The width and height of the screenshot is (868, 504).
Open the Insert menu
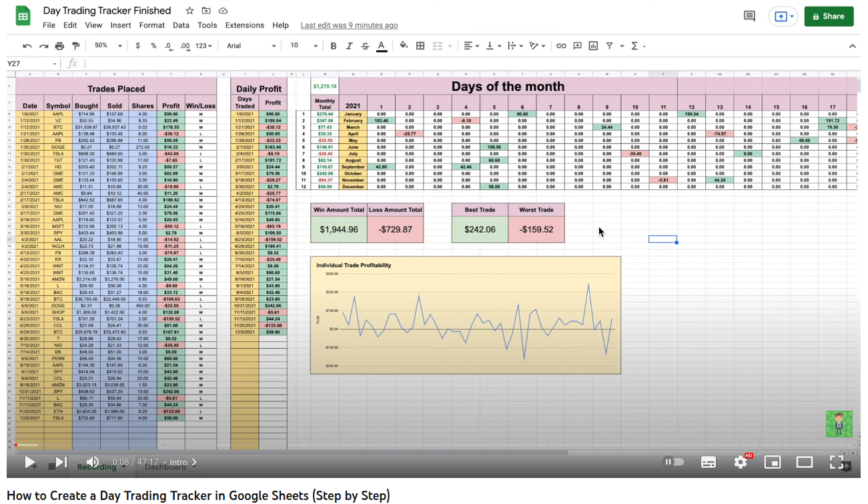coord(121,25)
